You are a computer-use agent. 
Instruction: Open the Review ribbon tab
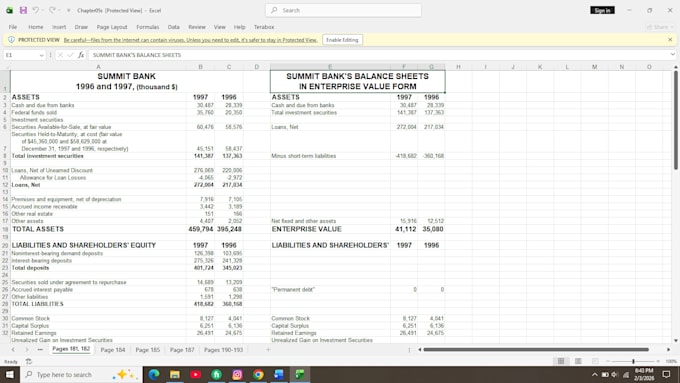[x=196, y=27]
